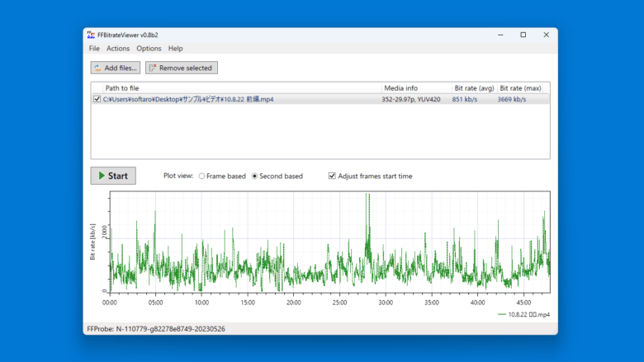Minimize the FFBitrateViewer window
This screenshot has width=644, height=362.
[x=500, y=35]
